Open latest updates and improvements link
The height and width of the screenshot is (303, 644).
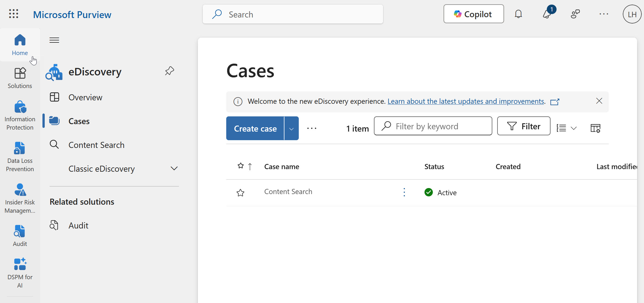coord(466,101)
